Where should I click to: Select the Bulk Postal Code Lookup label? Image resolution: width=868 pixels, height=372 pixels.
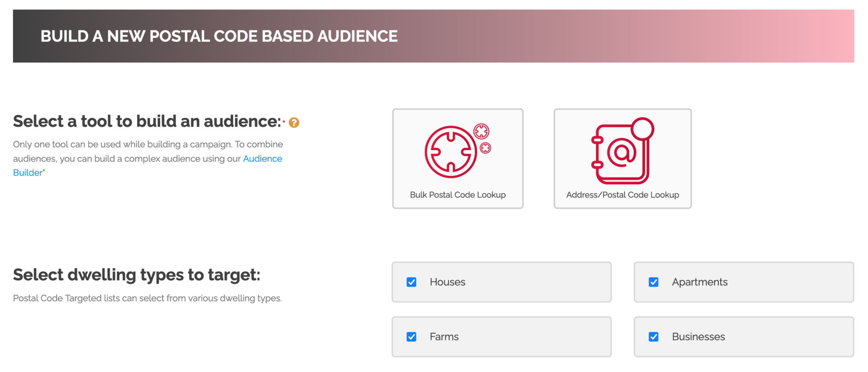coord(458,195)
